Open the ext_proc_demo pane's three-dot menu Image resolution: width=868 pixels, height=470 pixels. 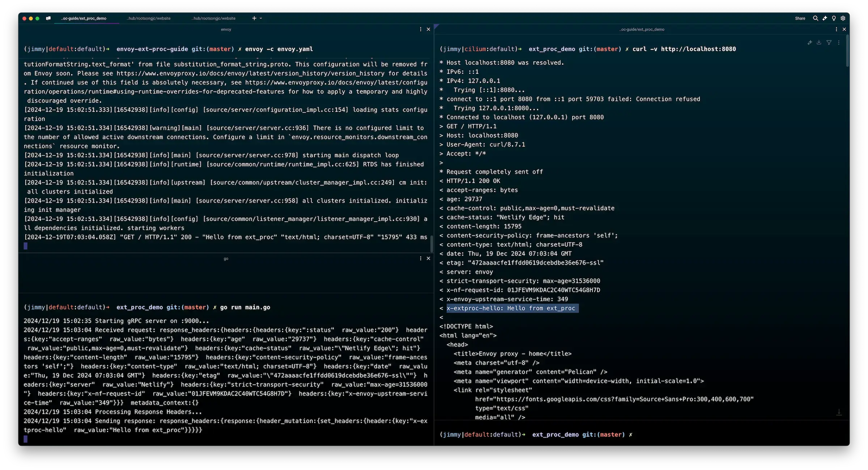[836, 29]
